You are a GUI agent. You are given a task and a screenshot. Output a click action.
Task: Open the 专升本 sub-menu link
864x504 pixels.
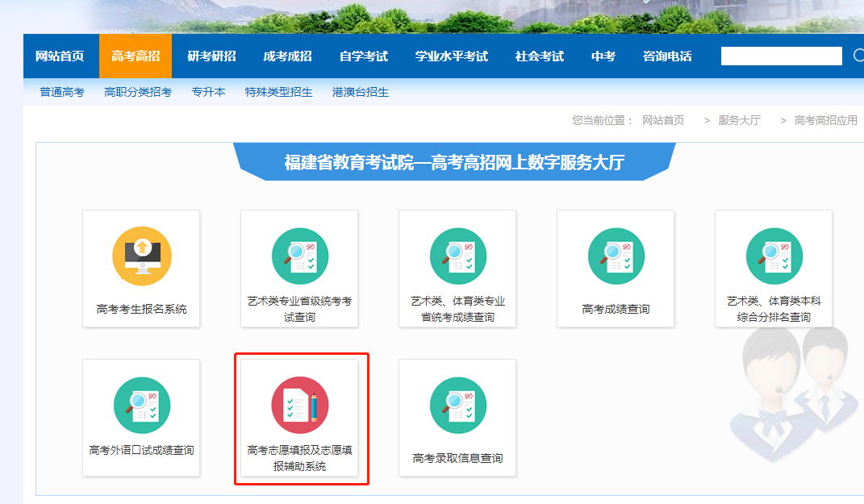[x=208, y=92]
